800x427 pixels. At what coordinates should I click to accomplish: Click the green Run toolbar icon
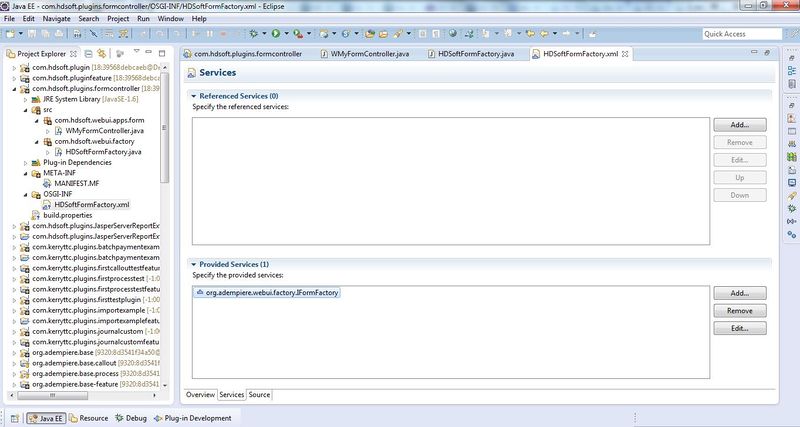click(275, 34)
